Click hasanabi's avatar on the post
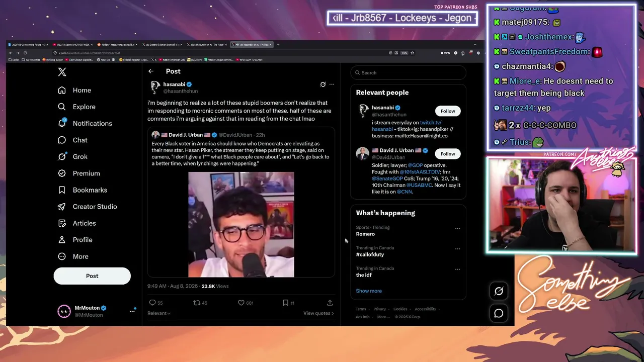 coord(154,87)
